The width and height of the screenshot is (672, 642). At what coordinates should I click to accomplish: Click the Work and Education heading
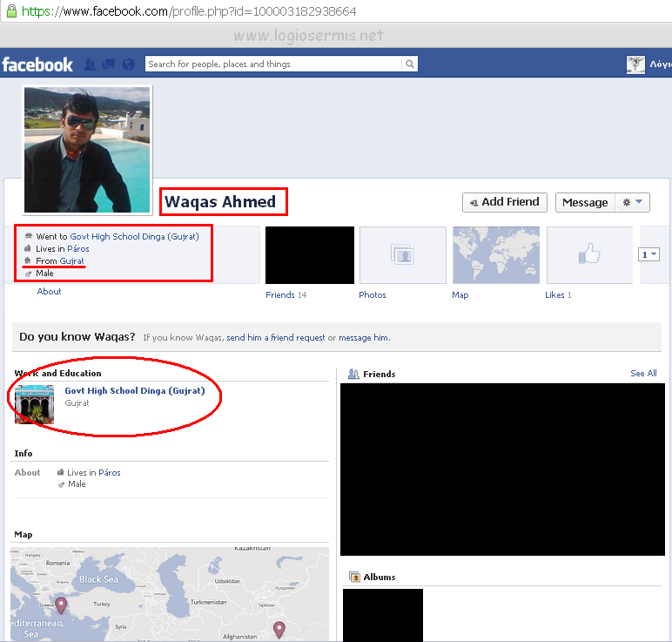(x=57, y=373)
